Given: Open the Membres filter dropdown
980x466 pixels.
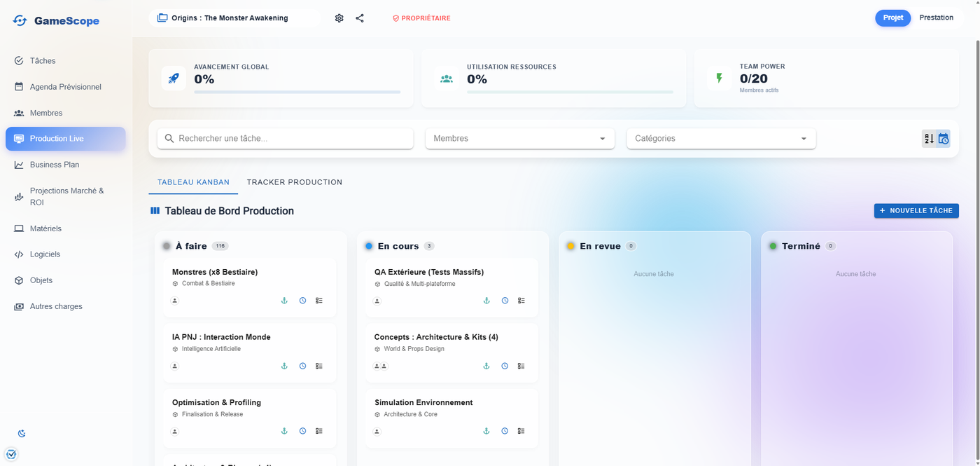Looking at the screenshot, I should coord(520,139).
